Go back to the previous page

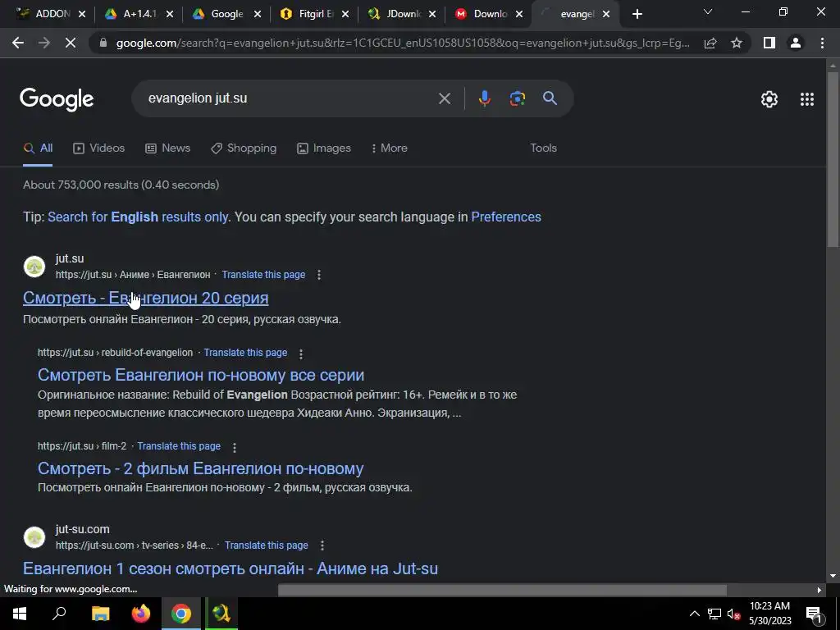(18, 43)
